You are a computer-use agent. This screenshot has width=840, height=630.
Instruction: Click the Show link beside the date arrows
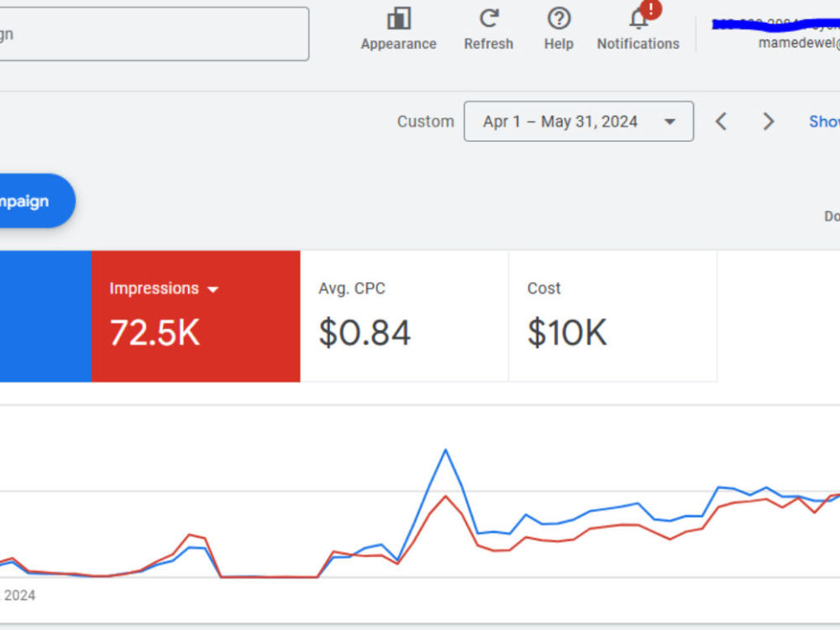[825, 122]
